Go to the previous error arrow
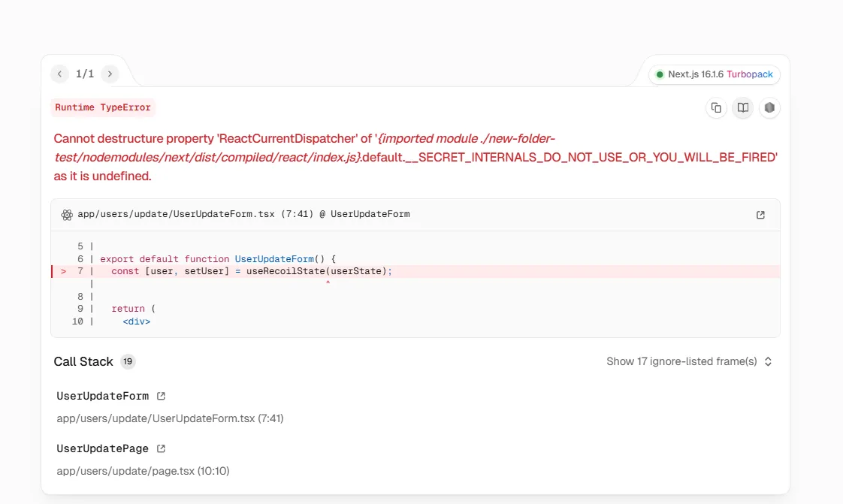This screenshot has width=843, height=504. point(59,74)
